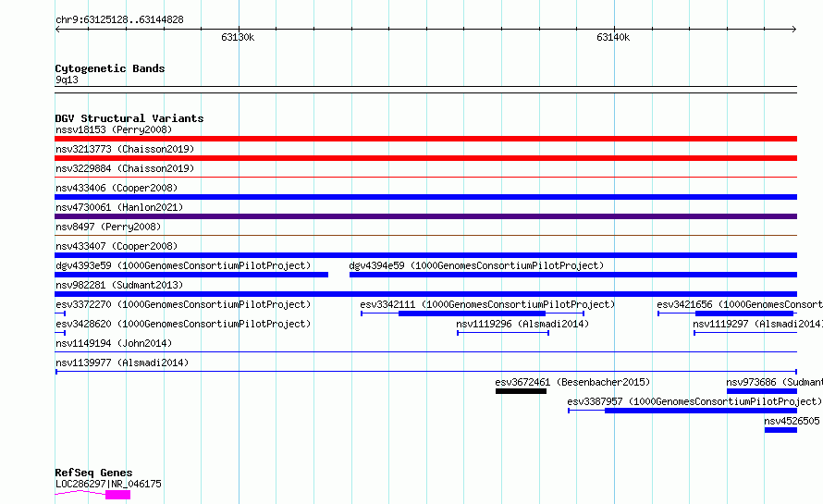Click the nsv4730061 (Hanlon2021) purple bar
Image resolution: width=823 pixels, height=504 pixels.
point(425,216)
